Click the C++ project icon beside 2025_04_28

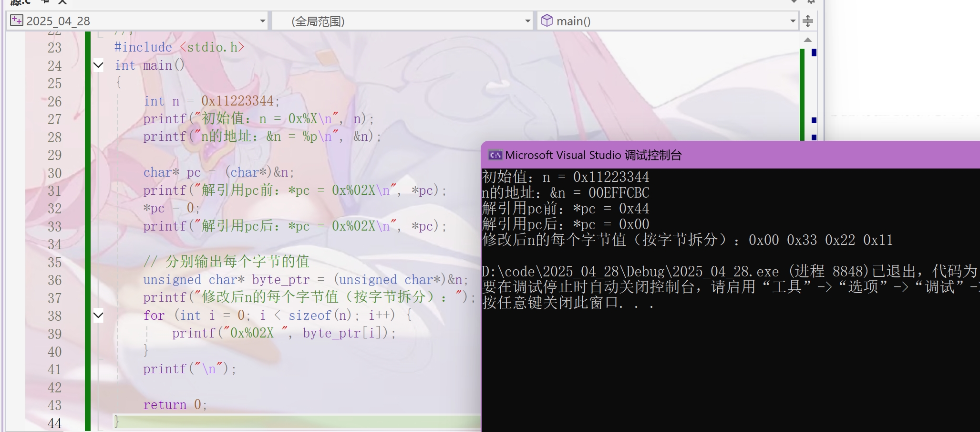pyautogui.click(x=16, y=21)
